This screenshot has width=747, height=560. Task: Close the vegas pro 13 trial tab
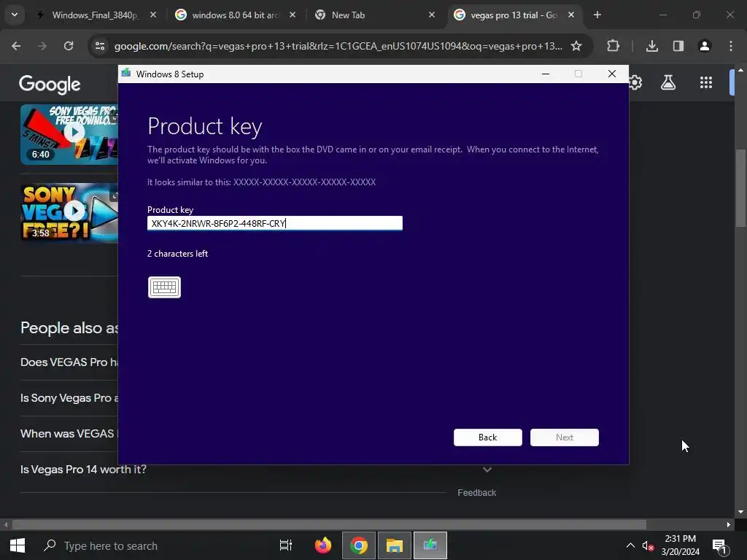pyautogui.click(x=571, y=15)
